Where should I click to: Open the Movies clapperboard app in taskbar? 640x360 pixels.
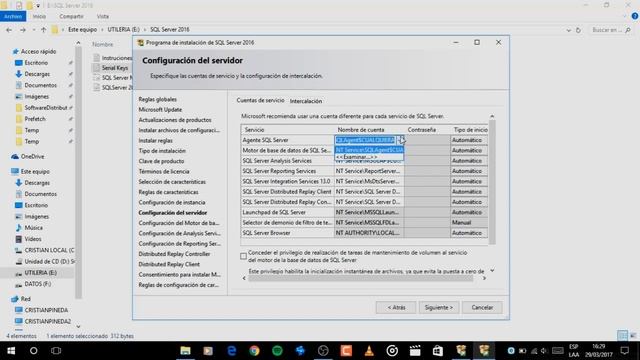coord(415,351)
